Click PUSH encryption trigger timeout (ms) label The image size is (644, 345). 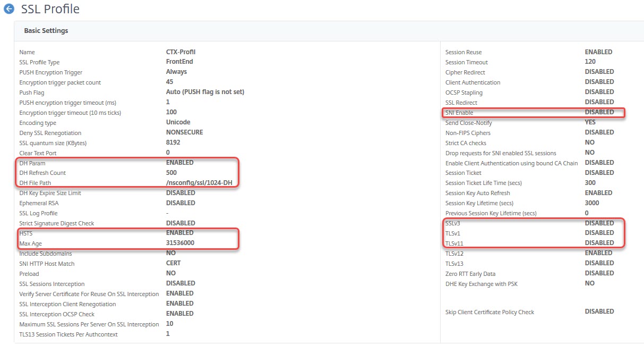pos(67,103)
